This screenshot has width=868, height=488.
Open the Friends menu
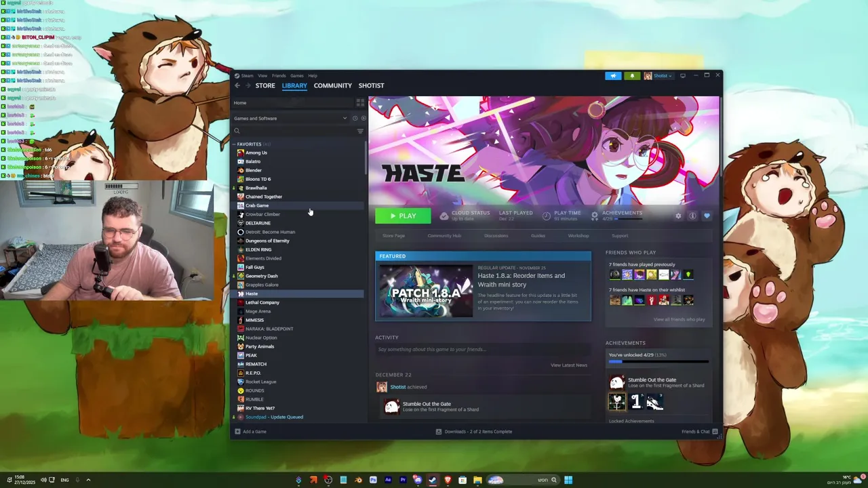point(279,76)
